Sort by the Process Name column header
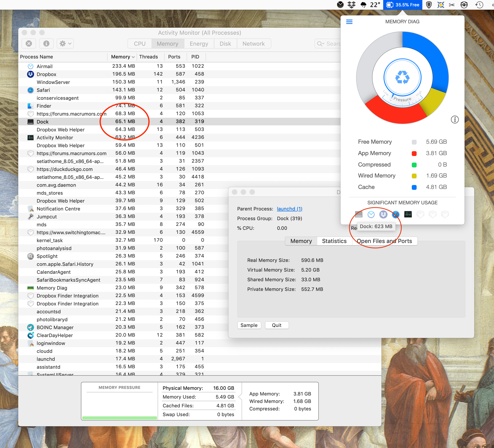This screenshot has width=494, height=448. 63,57
